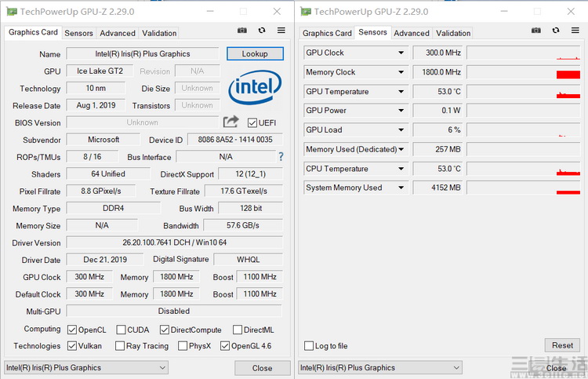Open the GPU Load sensor dropdown
This screenshot has height=379, width=588.
click(x=401, y=129)
